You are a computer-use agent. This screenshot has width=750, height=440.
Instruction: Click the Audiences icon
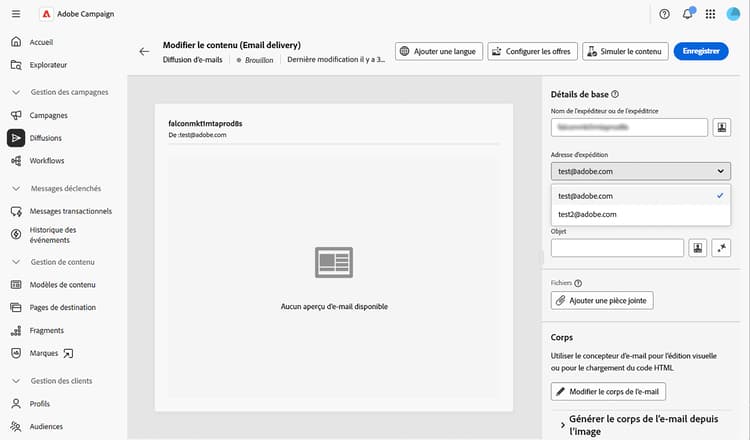(16, 426)
